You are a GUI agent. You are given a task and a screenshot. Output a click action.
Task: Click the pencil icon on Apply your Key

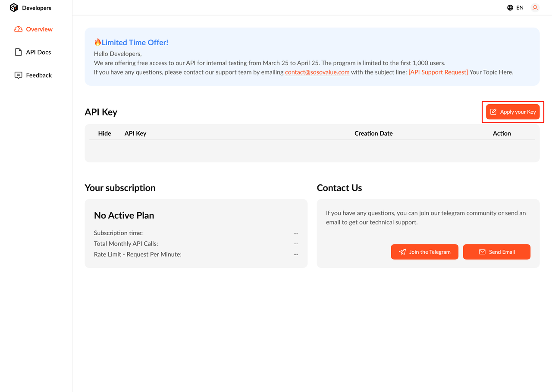click(x=493, y=112)
